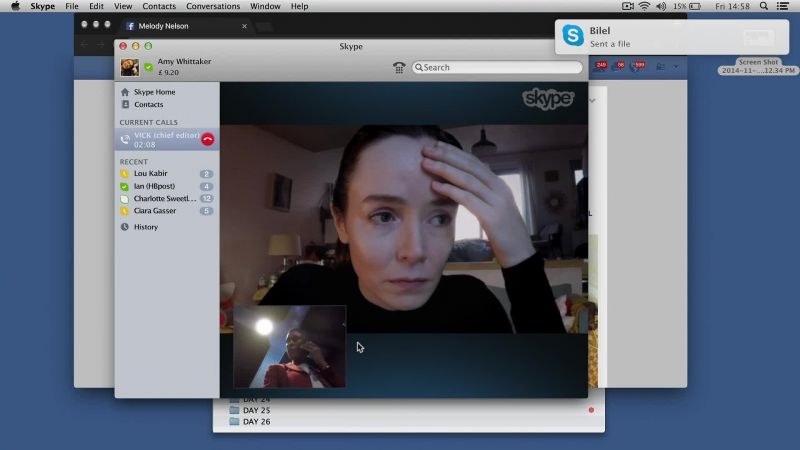Click the Contacts address book icon
This screenshot has height=450, width=800.
point(125,105)
